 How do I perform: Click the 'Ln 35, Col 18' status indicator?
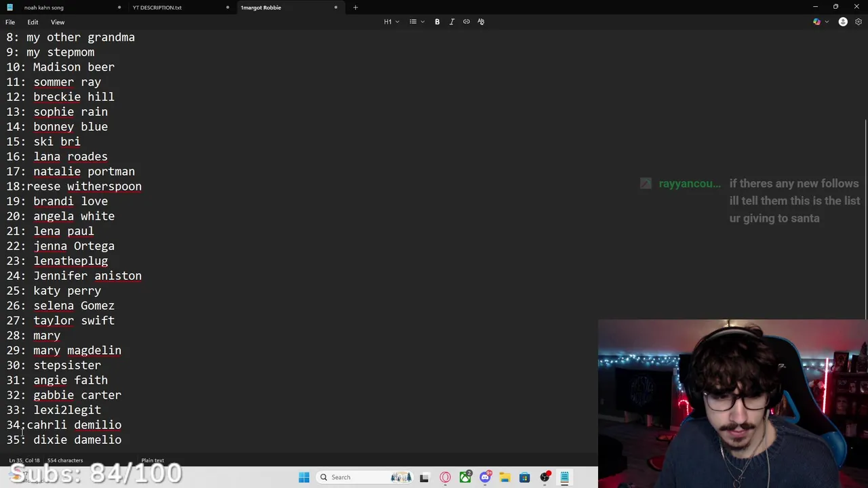24,461
